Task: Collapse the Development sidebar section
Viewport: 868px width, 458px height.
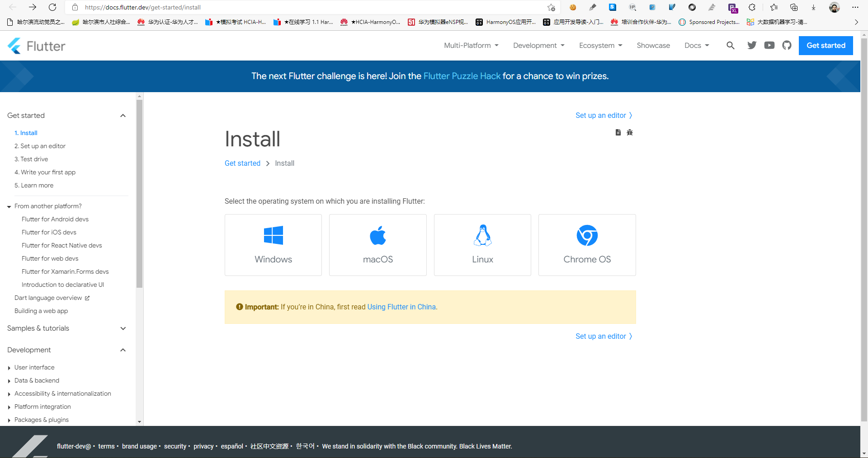Action: coord(123,350)
